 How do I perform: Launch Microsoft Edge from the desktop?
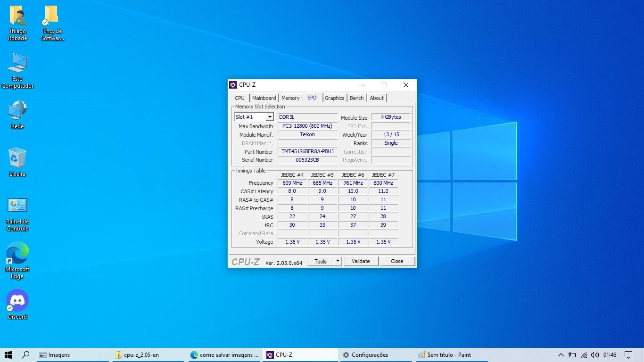pos(17,261)
